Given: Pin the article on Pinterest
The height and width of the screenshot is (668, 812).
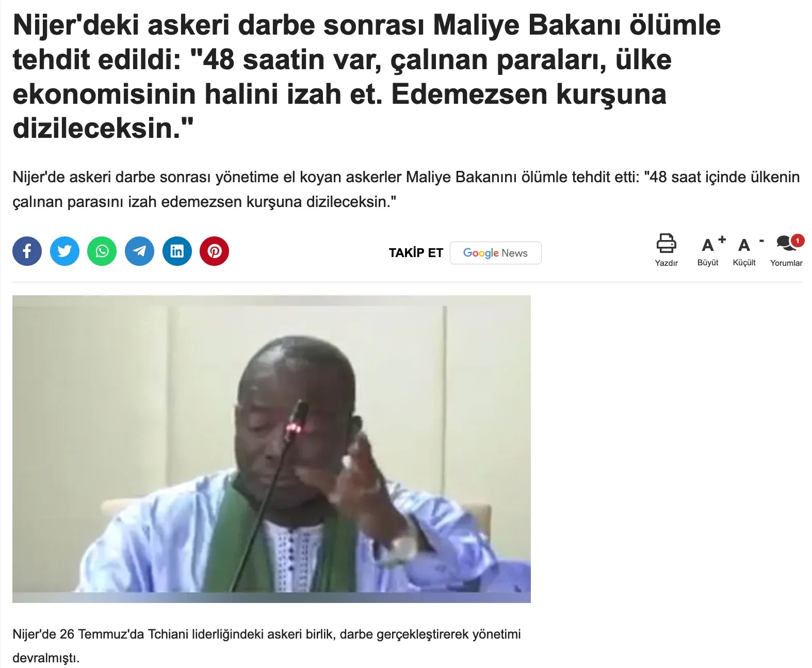Looking at the screenshot, I should click(215, 251).
